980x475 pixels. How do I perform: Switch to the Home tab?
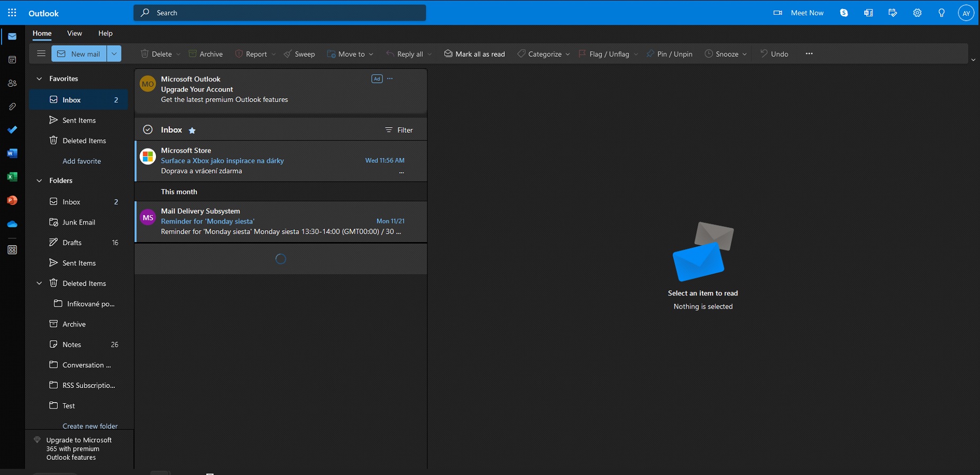tap(42, 33)
